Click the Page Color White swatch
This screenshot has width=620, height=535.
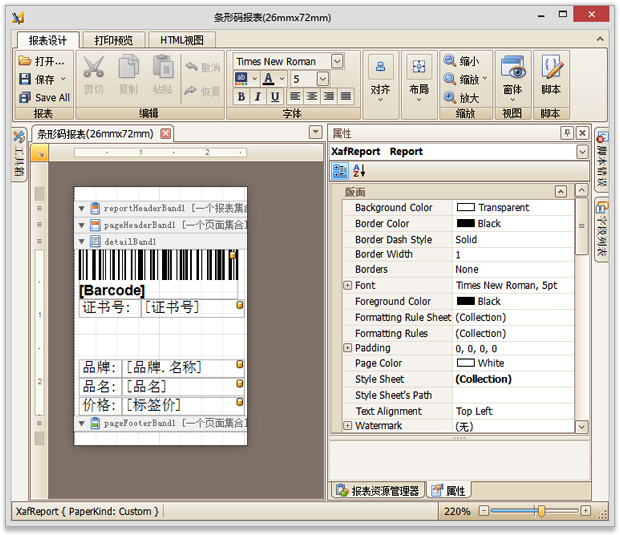(x=465, y=363)
